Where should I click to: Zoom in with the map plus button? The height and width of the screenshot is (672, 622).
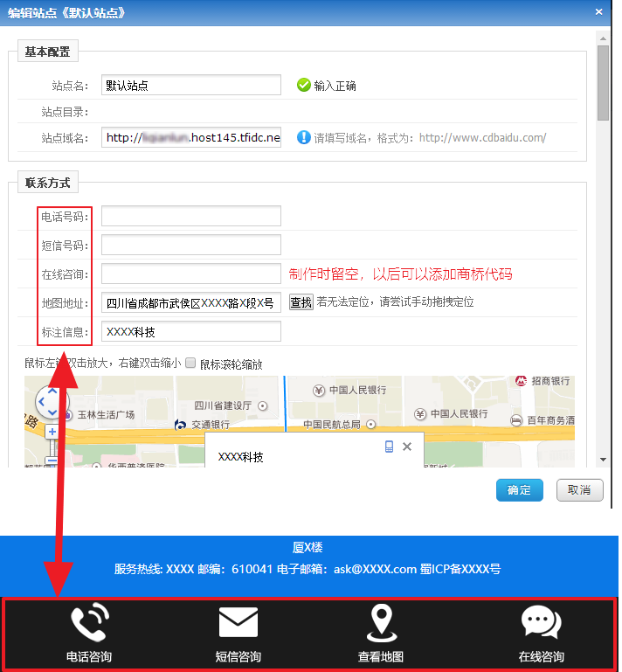tap(52, 432)
